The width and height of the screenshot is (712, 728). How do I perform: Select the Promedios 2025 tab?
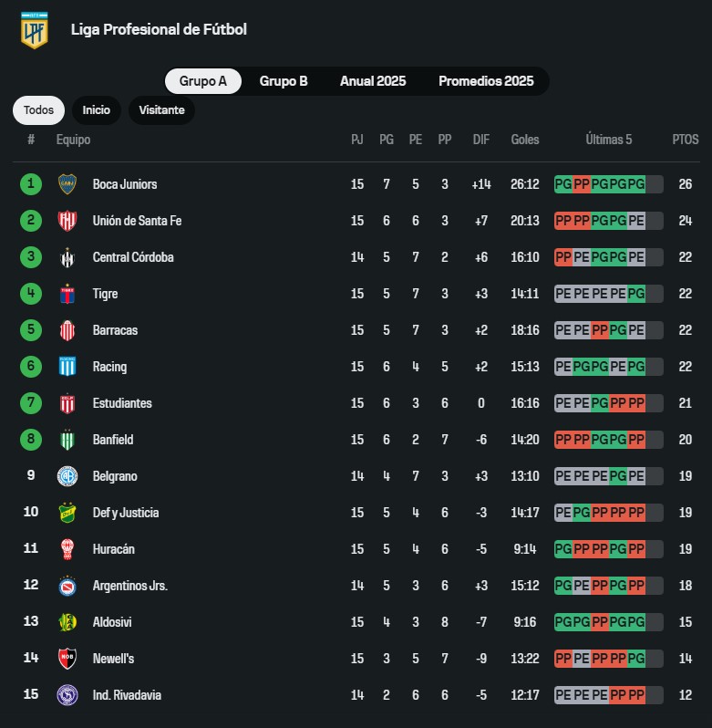click(486, 81)
